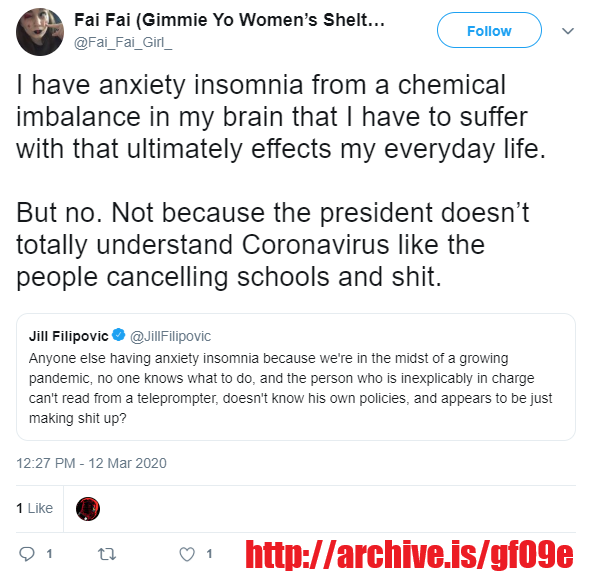View the avatar of the user who liked
The width and height of the screenshot is (595, 572).
tap(88, 509)
